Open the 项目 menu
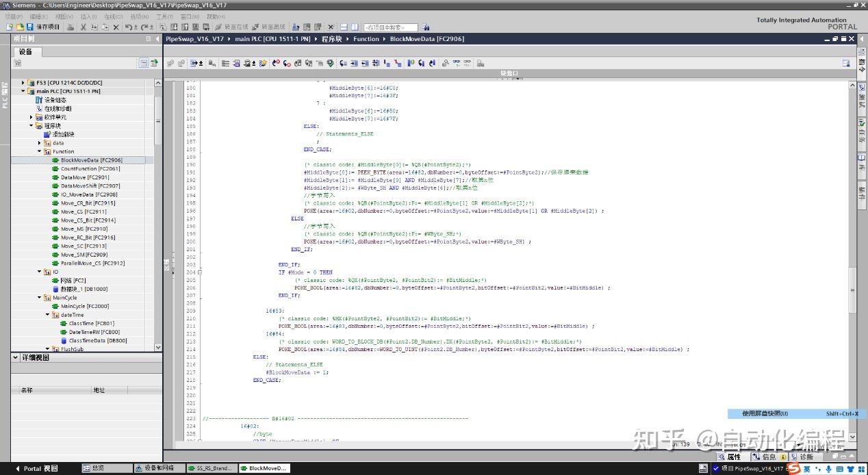The height and width of the screenshot is (475, 868). click(x=13, y=16)
